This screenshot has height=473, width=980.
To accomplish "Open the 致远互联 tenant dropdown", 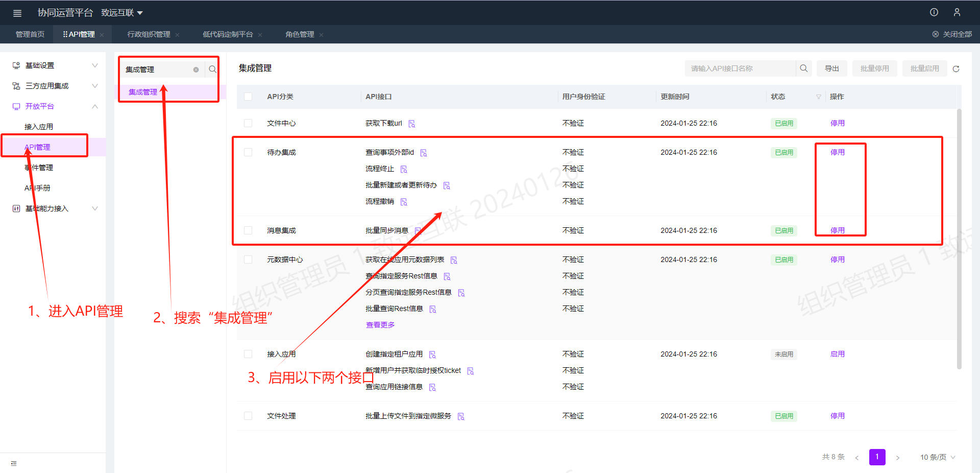I will tap(122, 13).
